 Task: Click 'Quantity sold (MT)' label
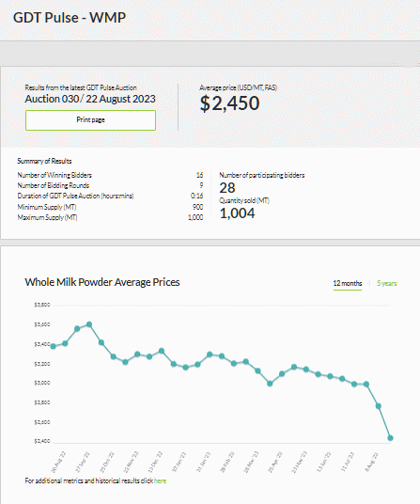(244, 200)
